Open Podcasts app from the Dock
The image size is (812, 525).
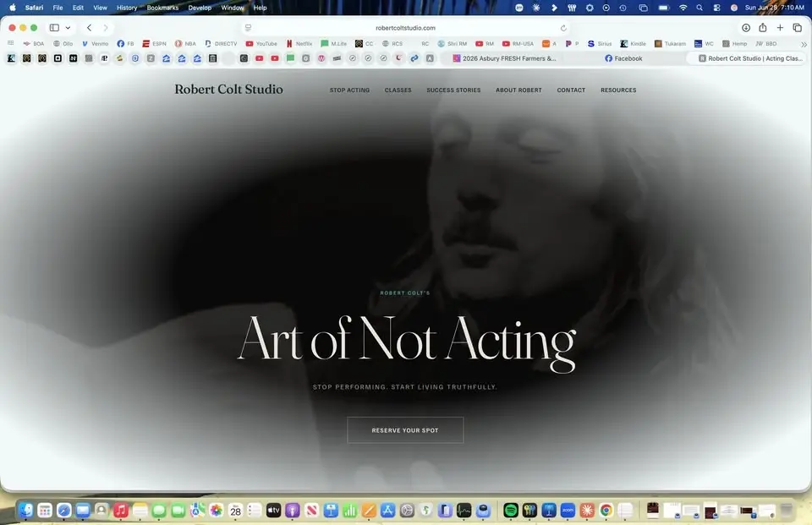point(293,511)
